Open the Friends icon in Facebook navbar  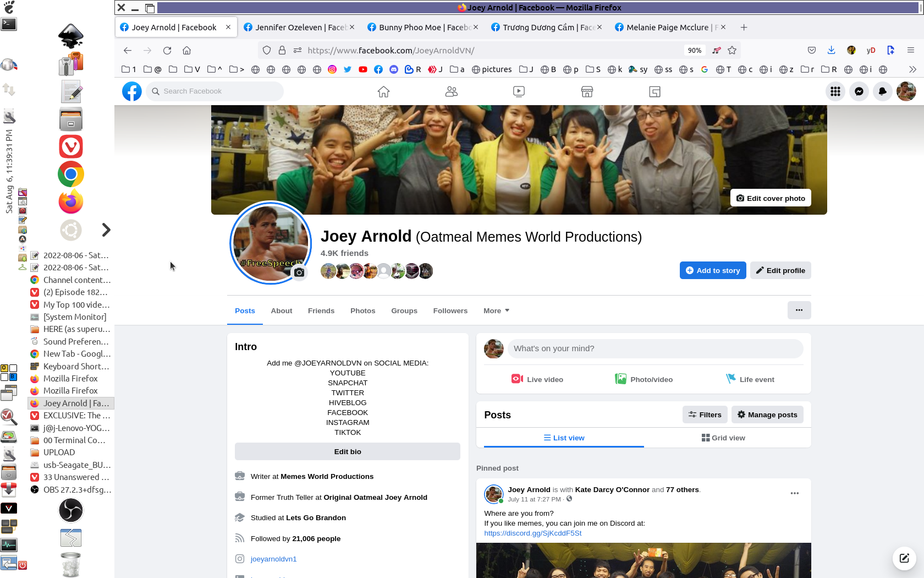tap(452, 91)
